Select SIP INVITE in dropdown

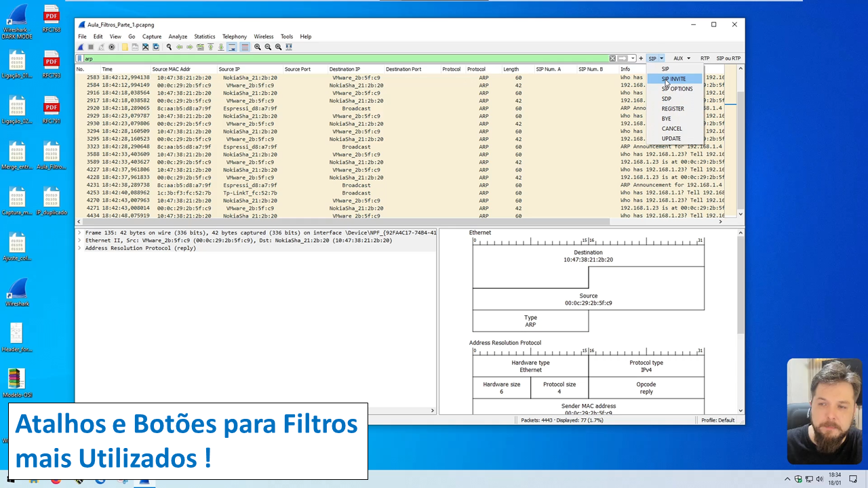pos(675,79)
